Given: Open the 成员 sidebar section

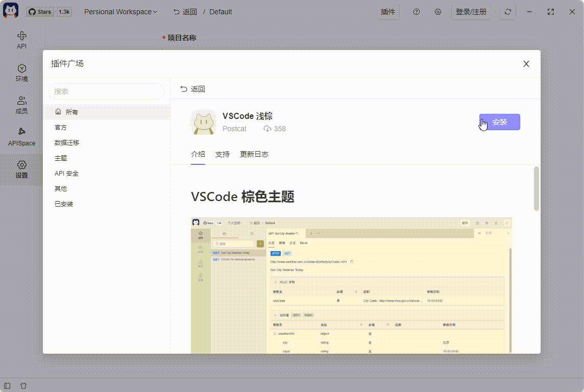Looking at the screenshot, I should tap(21, 105).
